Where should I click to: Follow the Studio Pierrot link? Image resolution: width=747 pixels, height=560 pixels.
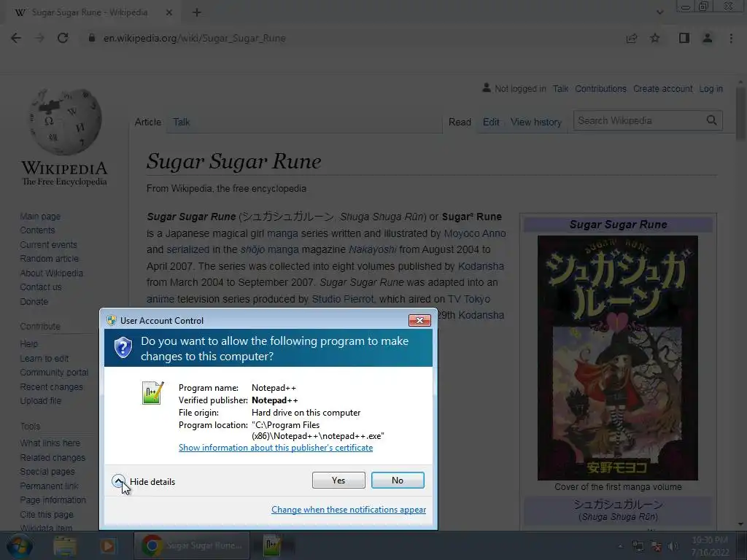343,299
